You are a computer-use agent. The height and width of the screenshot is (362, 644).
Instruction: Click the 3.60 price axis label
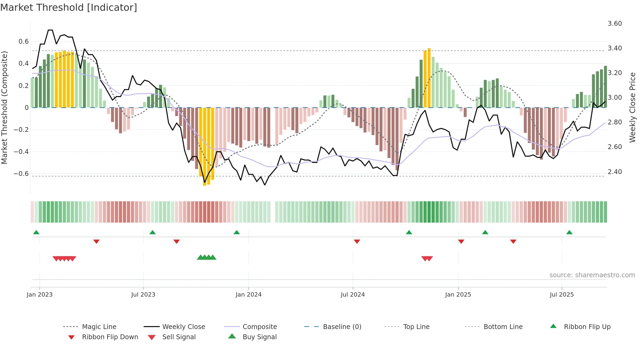pyautogui.click(x=615, y=24)
